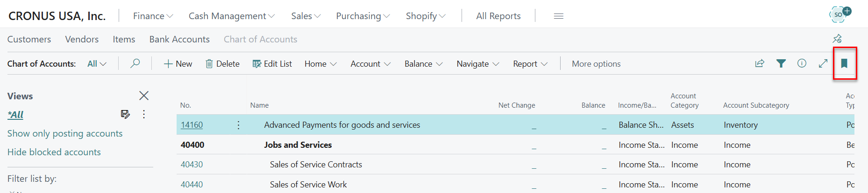Select the Show only posting accounts view
This screenshot has height=193, width=868.
pos(65,133)
